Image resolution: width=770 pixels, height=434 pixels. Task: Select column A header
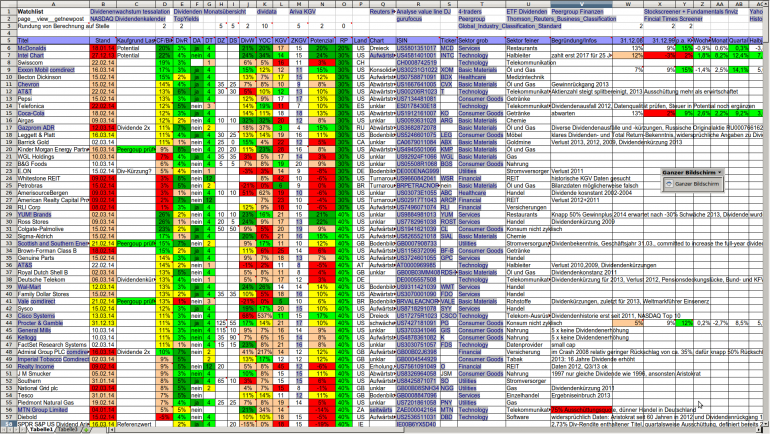53,4
